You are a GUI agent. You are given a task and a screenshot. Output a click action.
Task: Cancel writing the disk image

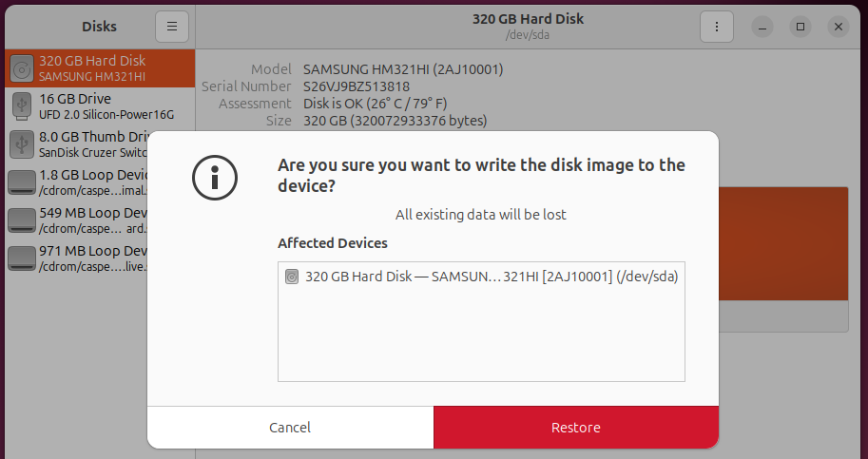click(290, 428)
